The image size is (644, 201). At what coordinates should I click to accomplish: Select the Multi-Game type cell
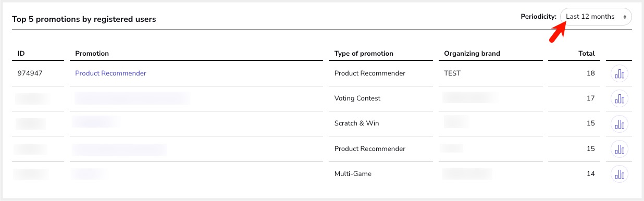[x=353, y=174]
